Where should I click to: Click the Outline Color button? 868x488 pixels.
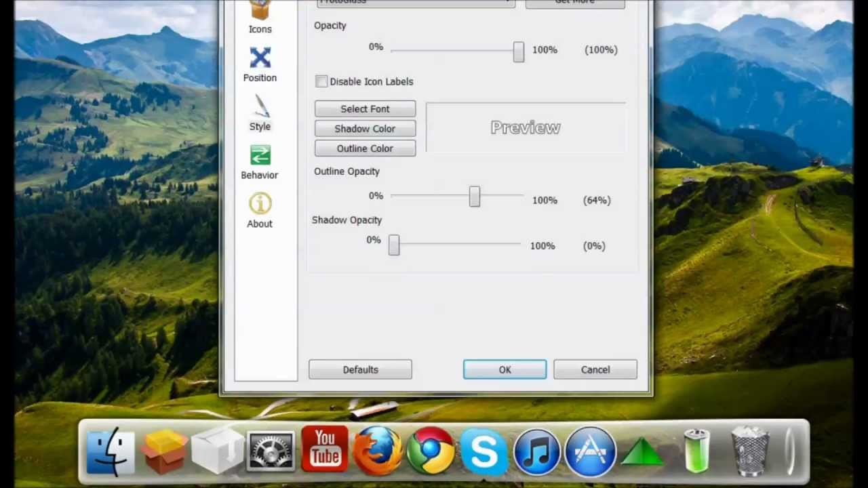coord(365,148)
